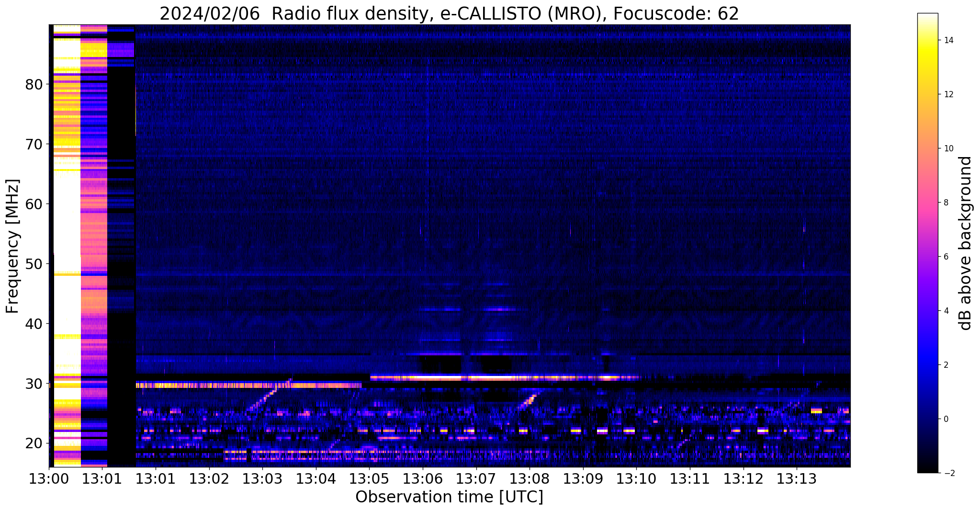Click the 13:10 time tick label
This screenshot has height=511, width=980.
(x=636, y=479)
